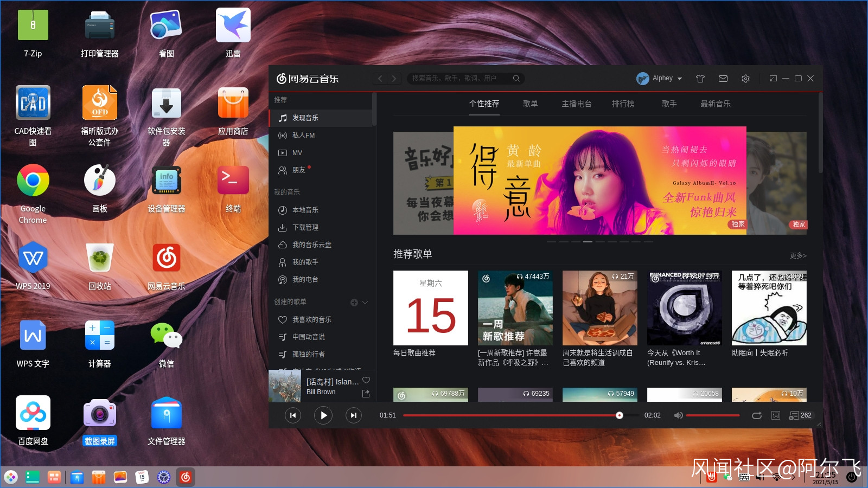
Task: Click the 黄龄 得意 banner
Action: coord(600,181)
